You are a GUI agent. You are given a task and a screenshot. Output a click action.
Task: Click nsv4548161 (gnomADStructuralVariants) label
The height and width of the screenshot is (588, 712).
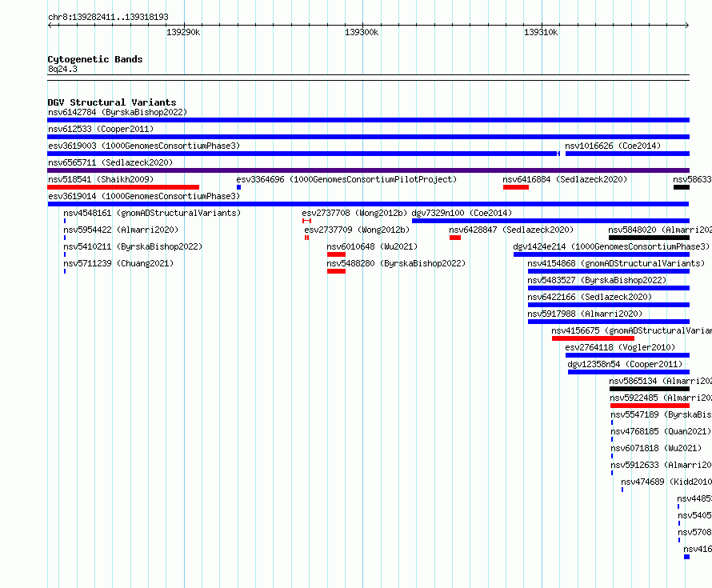tap(152, 213)
